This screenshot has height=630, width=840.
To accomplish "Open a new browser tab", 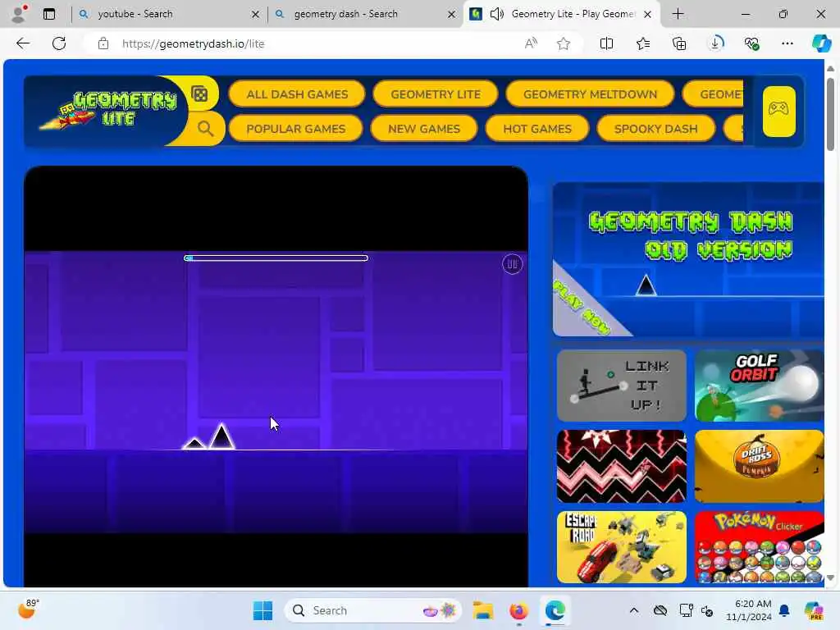I will click(678, 14).
